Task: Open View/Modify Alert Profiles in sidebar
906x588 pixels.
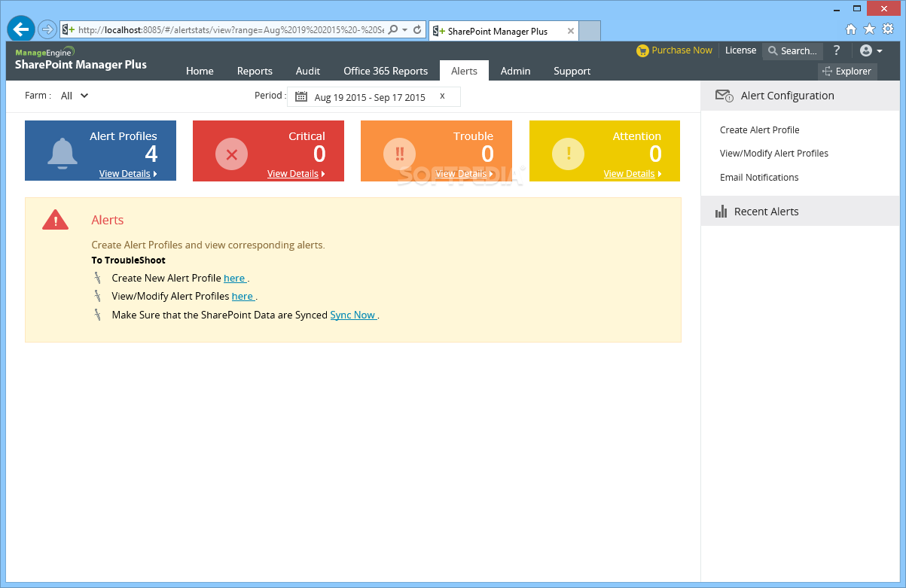Action: pos(773,154)
